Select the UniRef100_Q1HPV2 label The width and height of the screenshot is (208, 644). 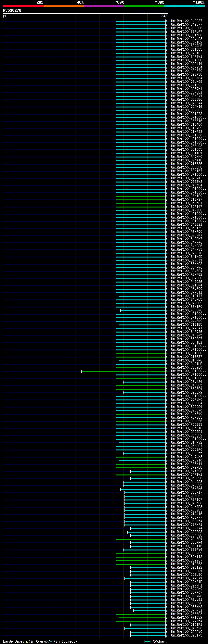tap(187, 442)
